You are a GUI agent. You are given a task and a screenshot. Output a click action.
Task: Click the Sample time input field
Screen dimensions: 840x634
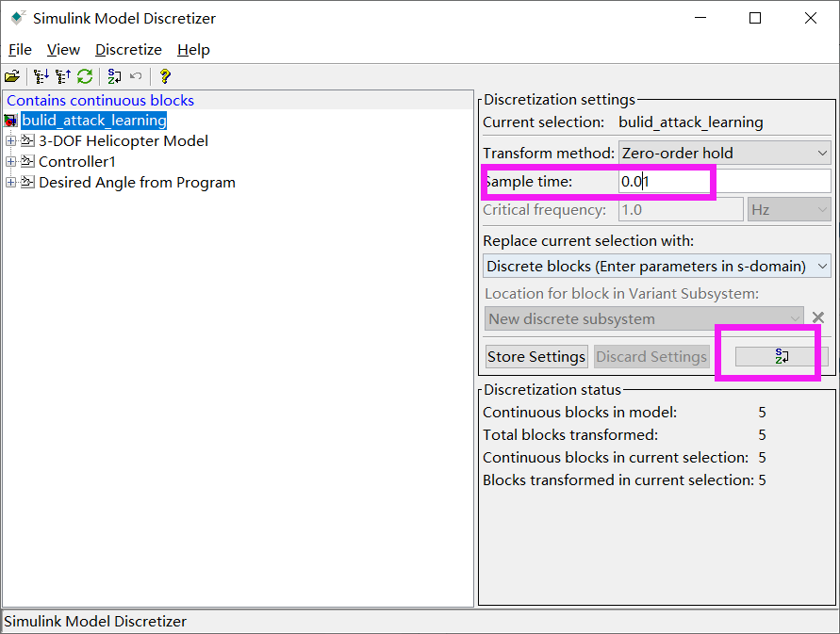click(724, 182)
